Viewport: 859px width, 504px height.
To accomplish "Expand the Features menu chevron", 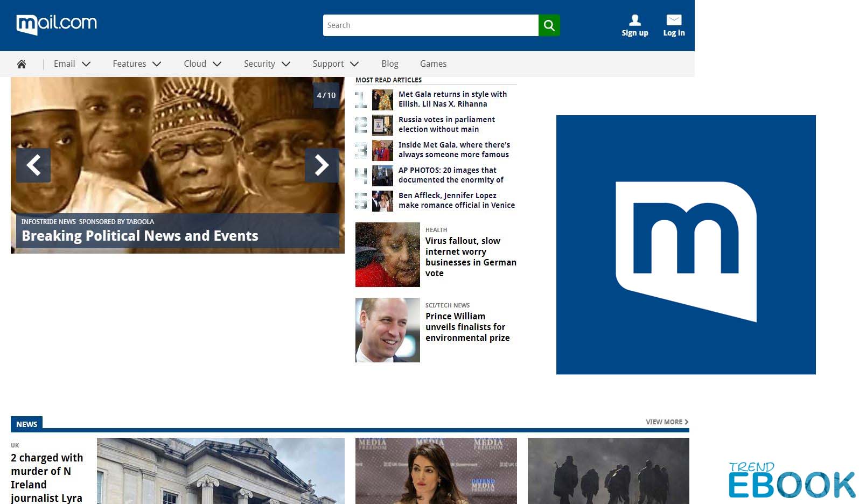I will click(x=157, y=64).
